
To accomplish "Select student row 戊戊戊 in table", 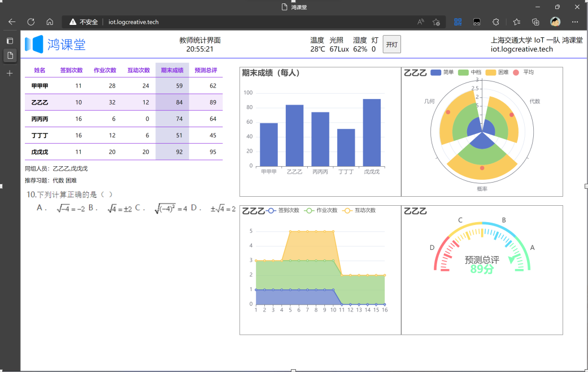I will [40, 152].
